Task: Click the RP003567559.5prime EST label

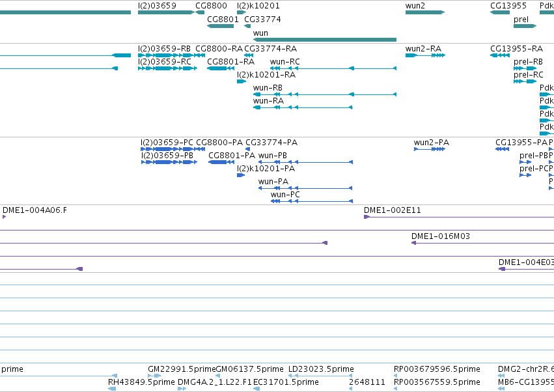Action: 437,382
